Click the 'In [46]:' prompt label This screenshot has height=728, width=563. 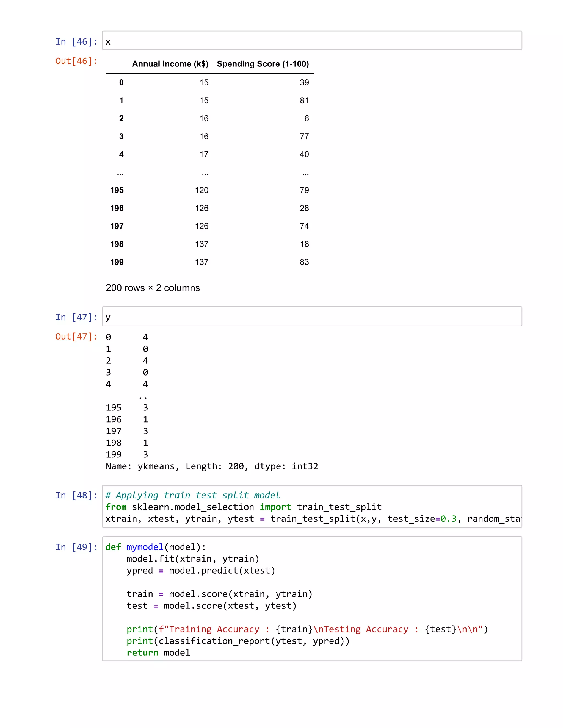(76, 42)
